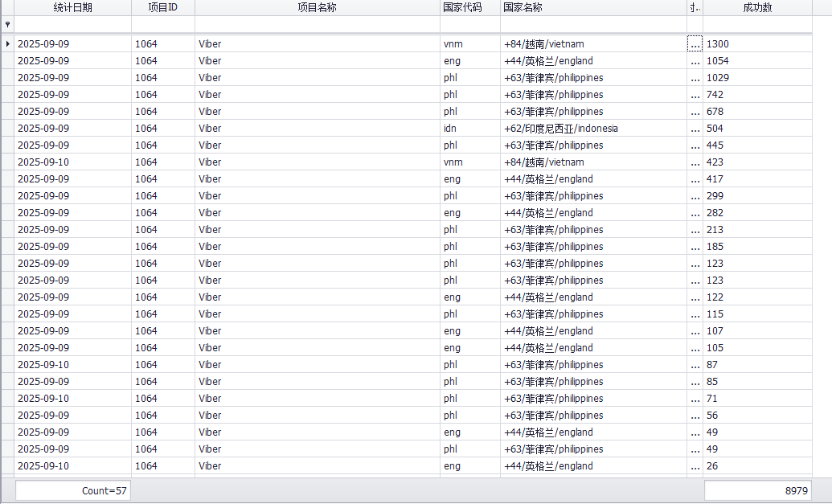
Task: Select the eng code cell in the 1054 row
Action: 470,61
